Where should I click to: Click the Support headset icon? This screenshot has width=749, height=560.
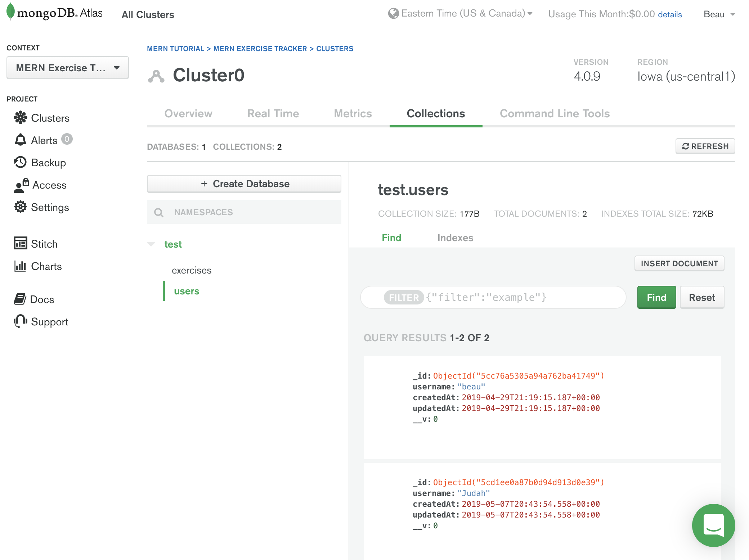[x=20, y=321]
